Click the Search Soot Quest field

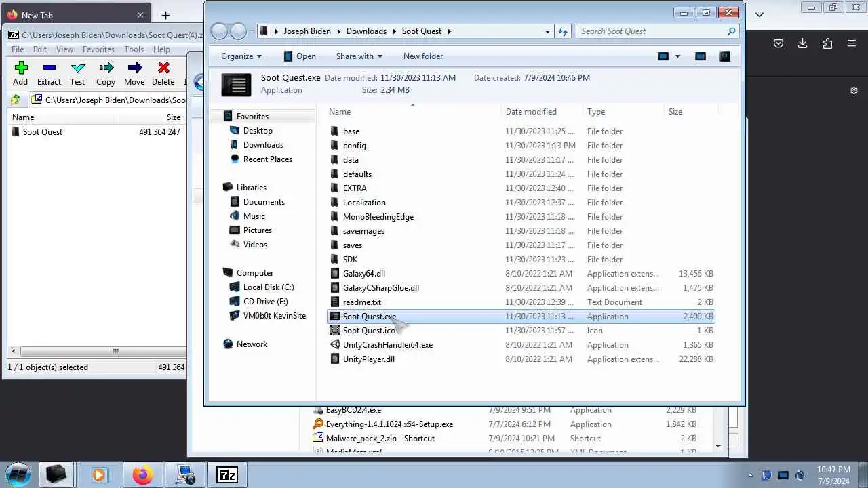pos(656,31)
